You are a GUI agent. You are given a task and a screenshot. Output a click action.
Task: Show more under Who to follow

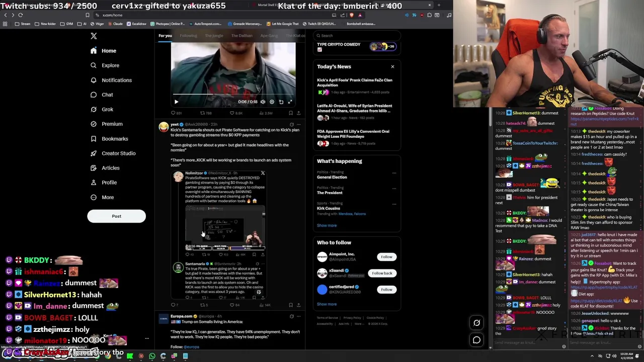[x=327, y=304]
